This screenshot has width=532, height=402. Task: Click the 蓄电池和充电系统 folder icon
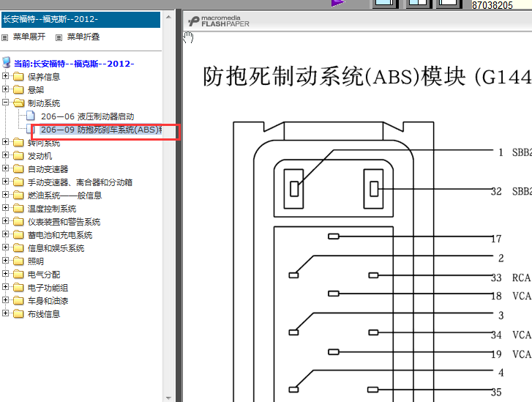click(x=18, y=234)
